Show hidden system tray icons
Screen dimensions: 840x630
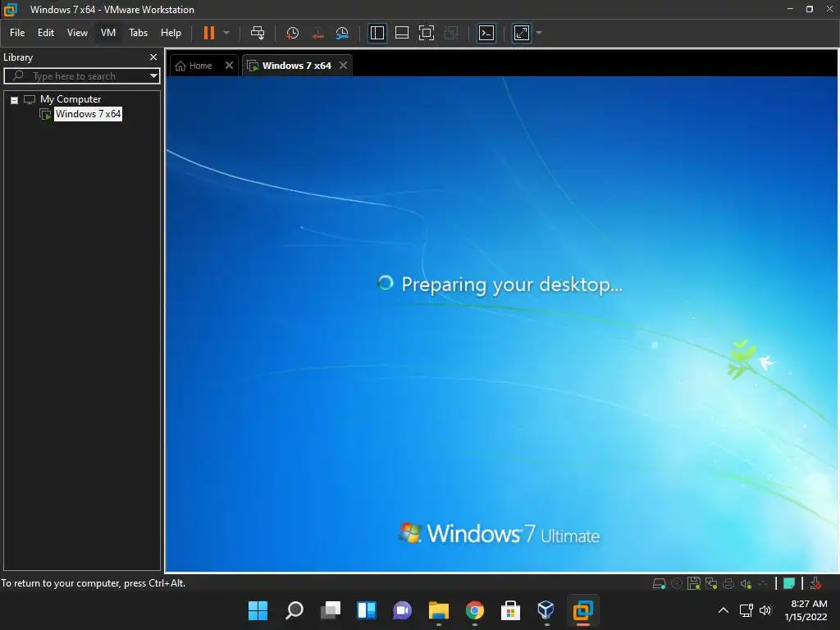click(x=724, y=610)
